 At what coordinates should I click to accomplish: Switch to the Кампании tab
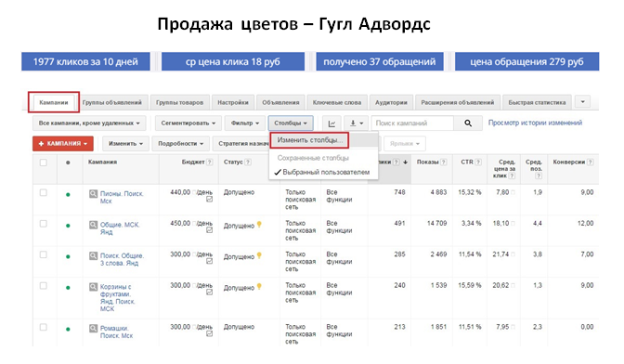pos(54,103)
